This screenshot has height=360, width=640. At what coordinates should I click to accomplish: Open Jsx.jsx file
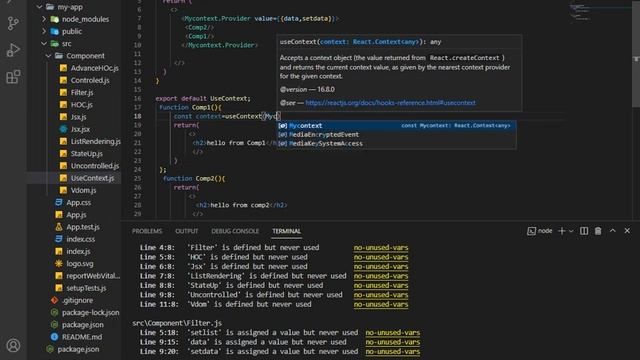80,129
